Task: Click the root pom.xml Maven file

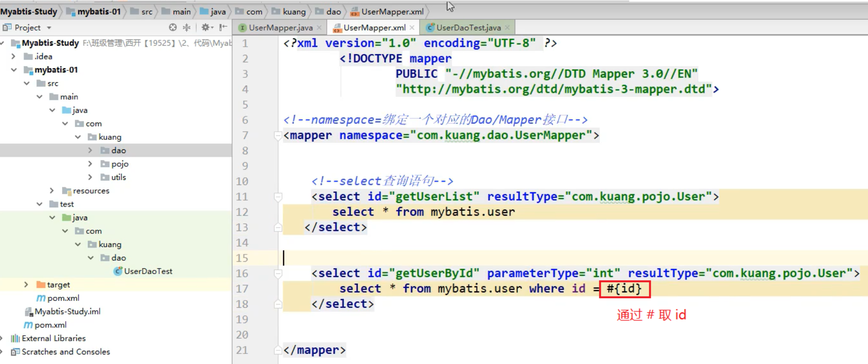Action: 45,325
